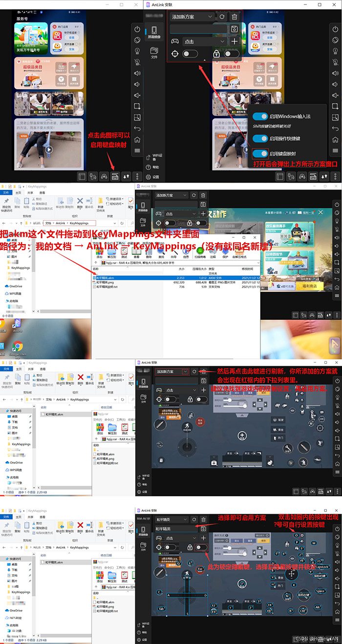Image resolution: width=342 pixels, height=644 pixels.
Task: Open the red-outlined 添加新方案 dropdown
Action: pyautogui.click(x=172, y=372)
